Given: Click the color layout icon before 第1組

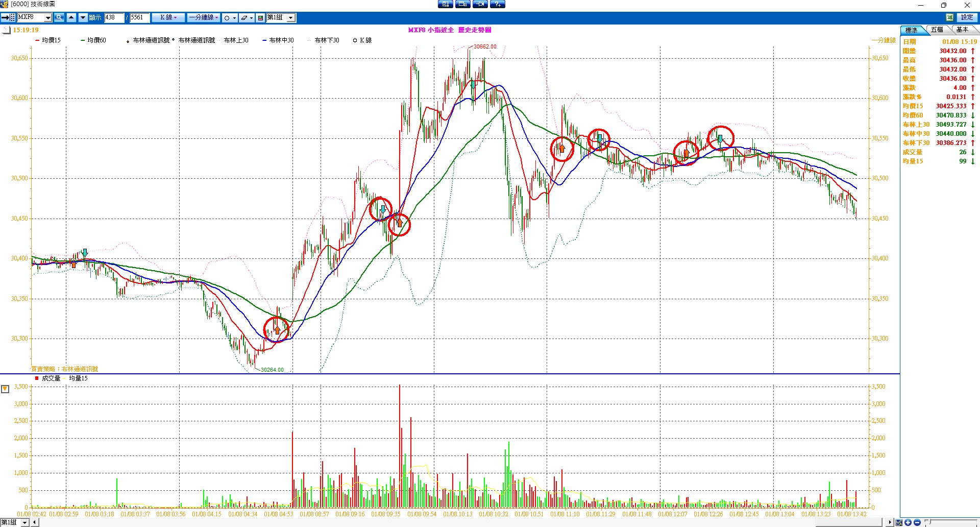Looking at the screenshot, I should [260, 18].
